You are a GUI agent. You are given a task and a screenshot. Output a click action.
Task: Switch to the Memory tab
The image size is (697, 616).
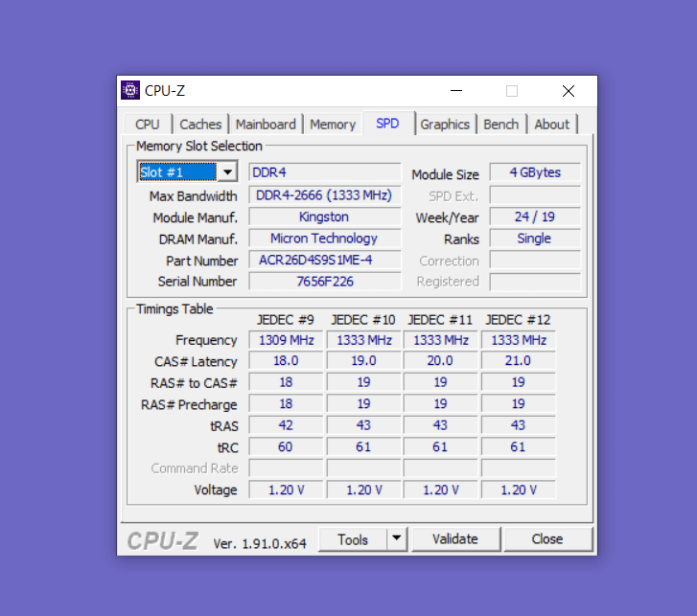pyautogui.click(x=333, y=125)
